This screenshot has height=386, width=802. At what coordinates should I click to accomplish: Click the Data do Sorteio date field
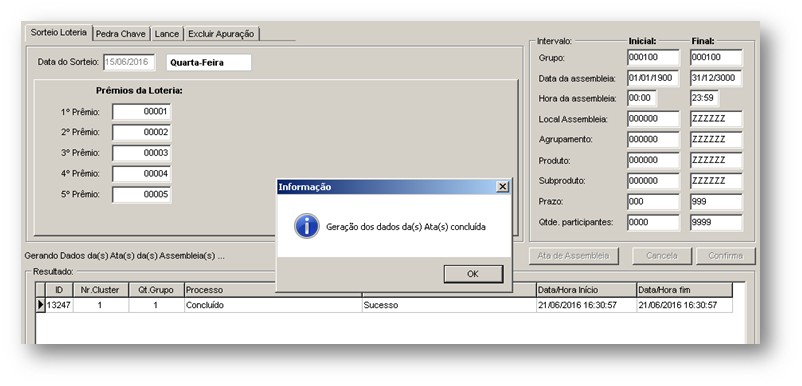pos(129,62)
